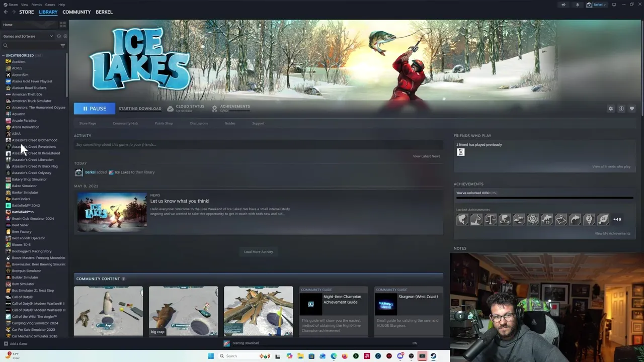Collapse the UNCATEGORIZED category

pos(4,55)
